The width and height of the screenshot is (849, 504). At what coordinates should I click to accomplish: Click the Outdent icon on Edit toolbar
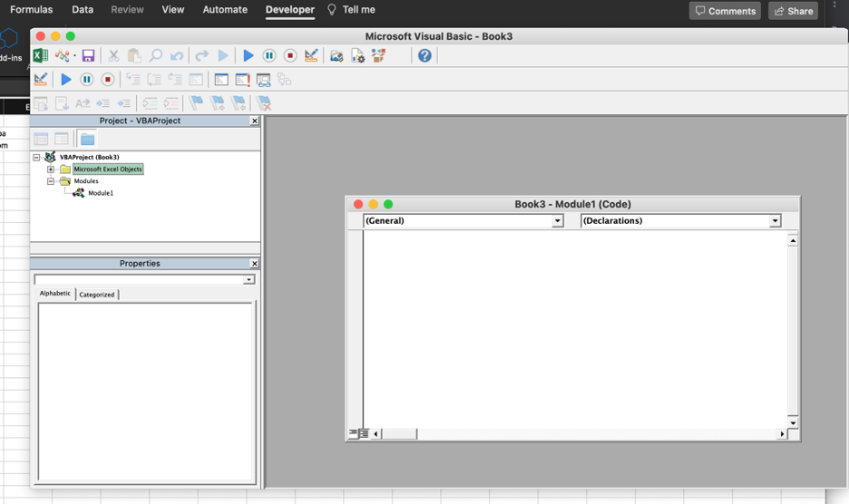[124, 102]
